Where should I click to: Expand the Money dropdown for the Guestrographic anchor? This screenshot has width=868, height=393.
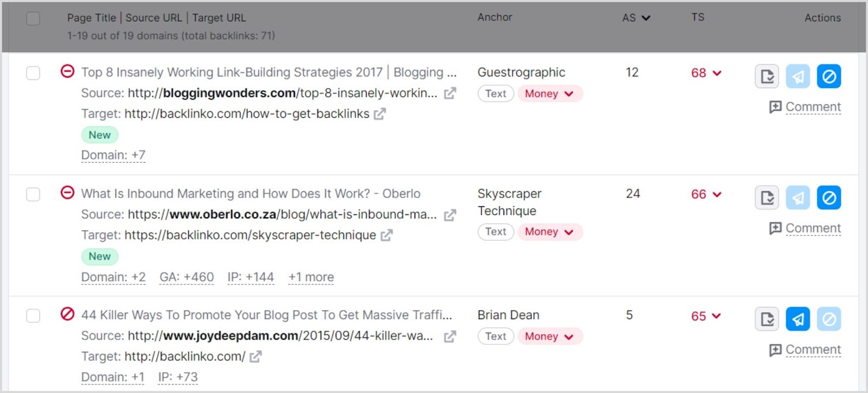click(549, 94)
